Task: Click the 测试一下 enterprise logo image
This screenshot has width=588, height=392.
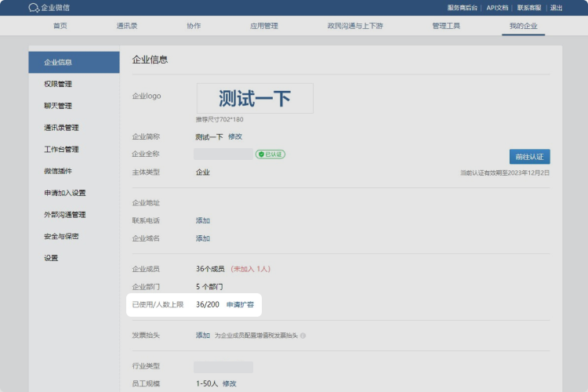Action: pos(255,98)
